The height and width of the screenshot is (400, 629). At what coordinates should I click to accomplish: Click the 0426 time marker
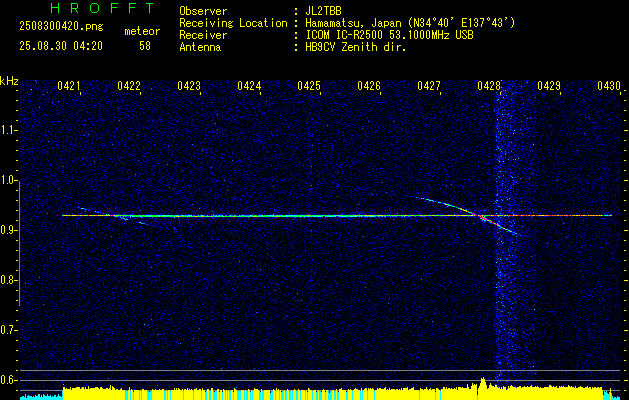369,85
